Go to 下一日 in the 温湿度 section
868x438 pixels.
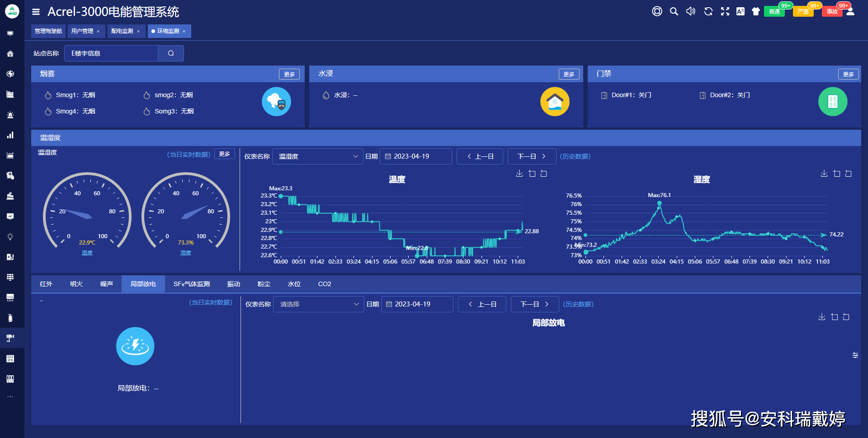(532, 156)
